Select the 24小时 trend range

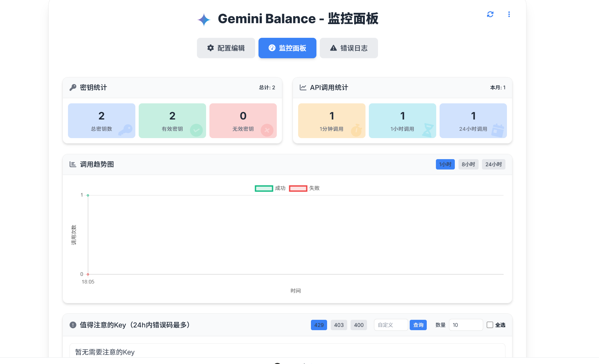coord(494,164)
